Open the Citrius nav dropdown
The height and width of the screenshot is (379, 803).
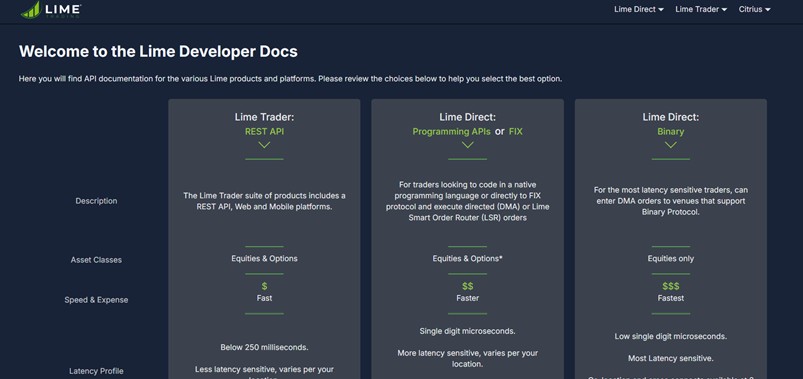754,9
